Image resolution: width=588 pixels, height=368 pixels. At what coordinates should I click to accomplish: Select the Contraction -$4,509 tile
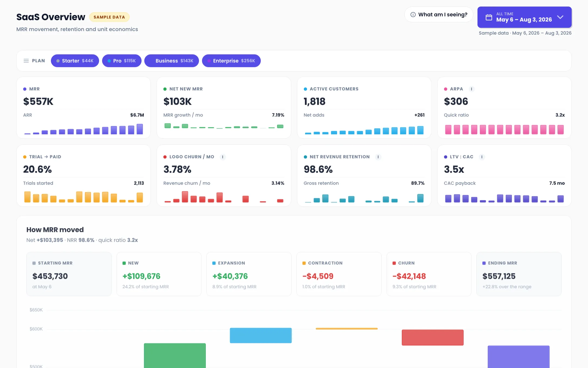tap(339, 274)
